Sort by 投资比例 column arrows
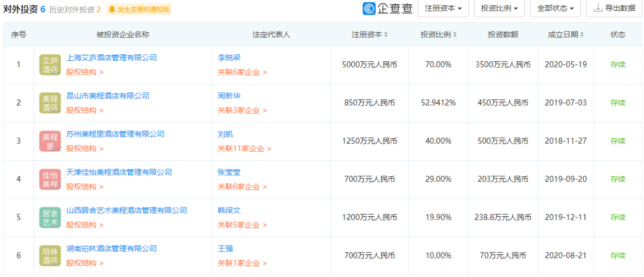The height and width of the screenshot is (277, 644). (454, 35)
